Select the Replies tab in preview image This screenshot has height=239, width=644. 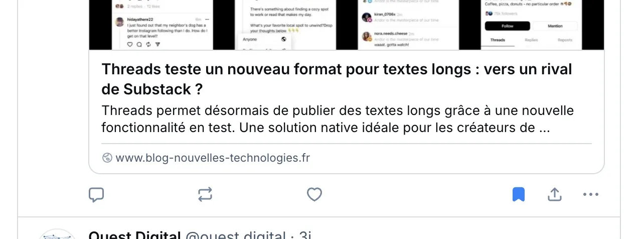532,40
